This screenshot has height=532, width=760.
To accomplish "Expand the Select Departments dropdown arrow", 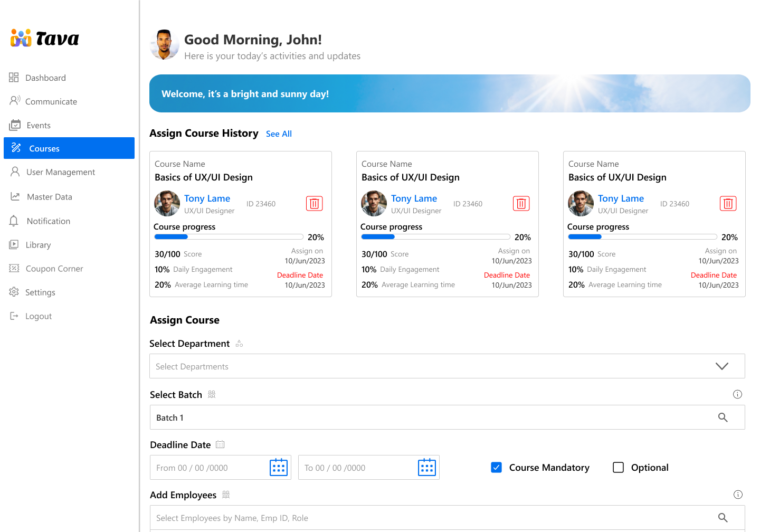I will click(721, 366).
